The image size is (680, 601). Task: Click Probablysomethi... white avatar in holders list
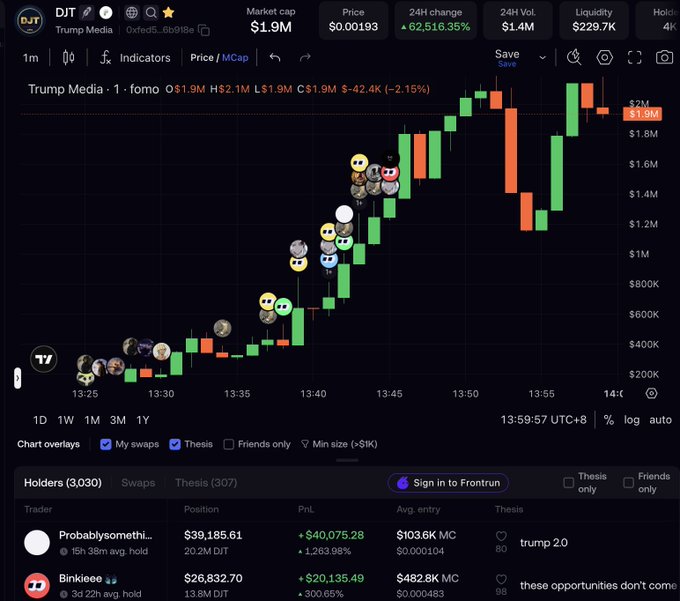tap(37, 542)
